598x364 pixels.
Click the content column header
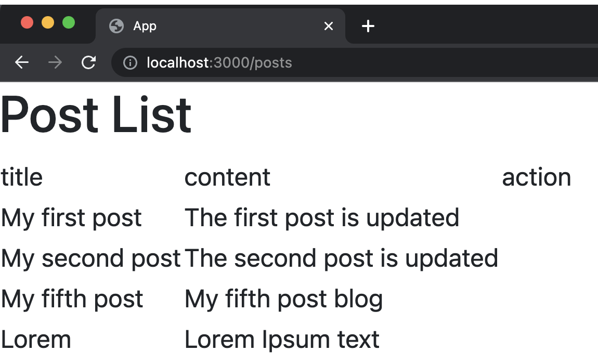227,177
